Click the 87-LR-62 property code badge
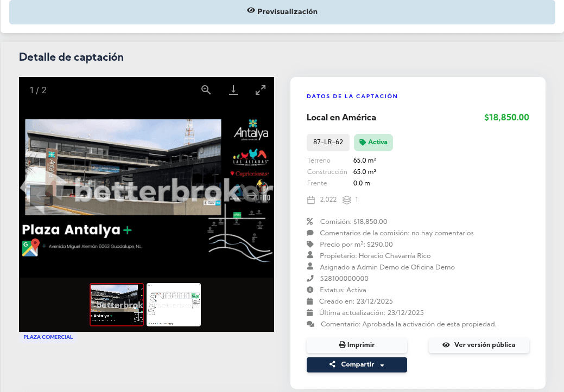 click(328, 143)
